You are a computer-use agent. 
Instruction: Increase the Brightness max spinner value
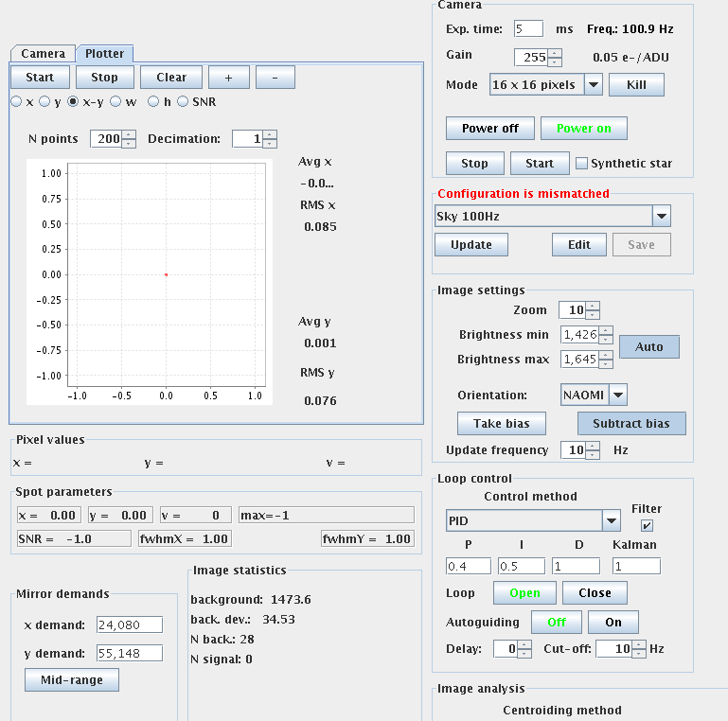[606, 355]
